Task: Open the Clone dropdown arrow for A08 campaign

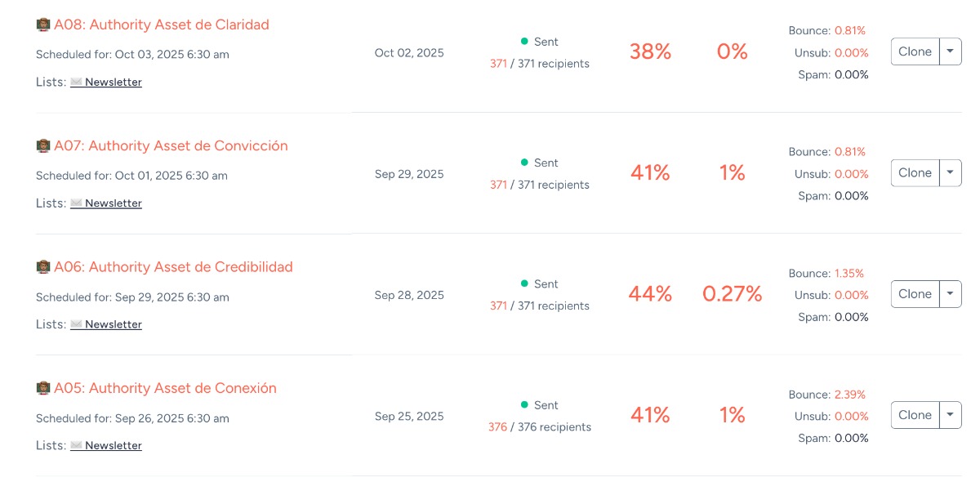Action: [x=950, y=51]
